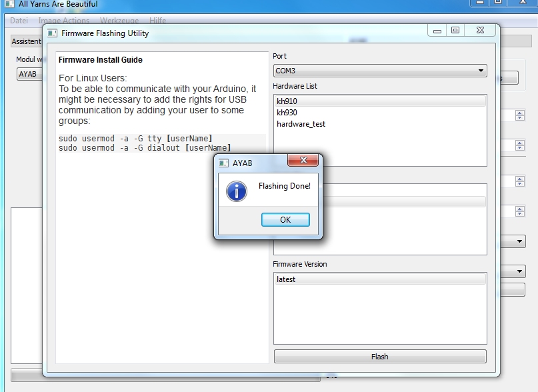Open the COM3 port dropdown
538x392 pixels.
[x=380, y=71]
